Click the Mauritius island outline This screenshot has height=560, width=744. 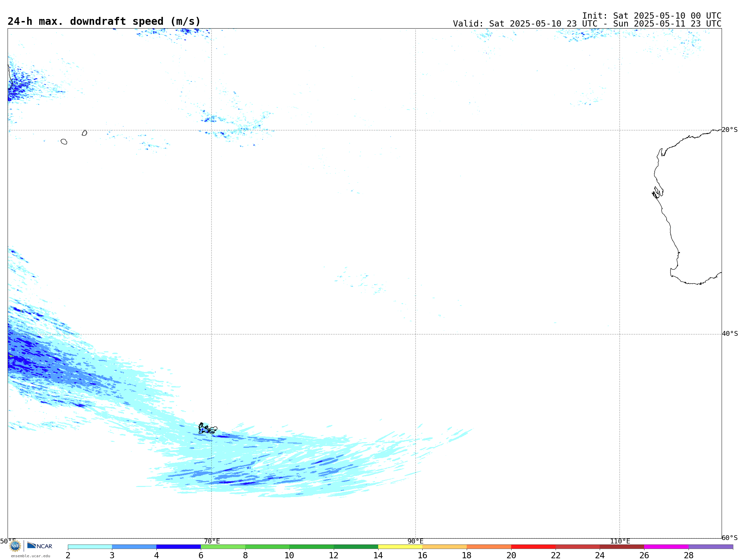(84, 133)
